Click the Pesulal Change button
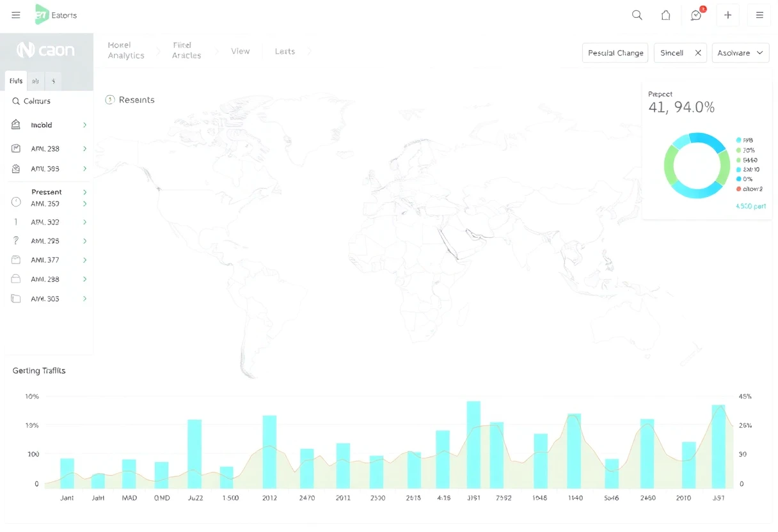Screen dimensions: 778x532 pos(615,53)
